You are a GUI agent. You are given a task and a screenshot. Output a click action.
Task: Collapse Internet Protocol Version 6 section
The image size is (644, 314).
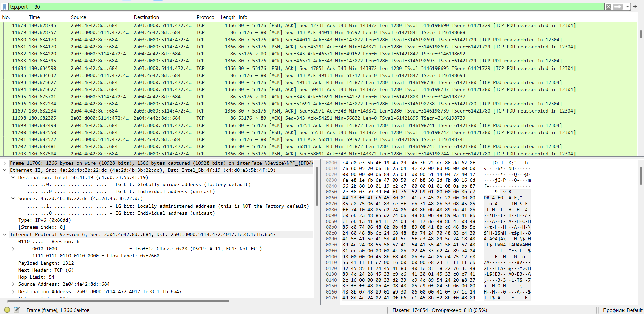tap(5, 234)
